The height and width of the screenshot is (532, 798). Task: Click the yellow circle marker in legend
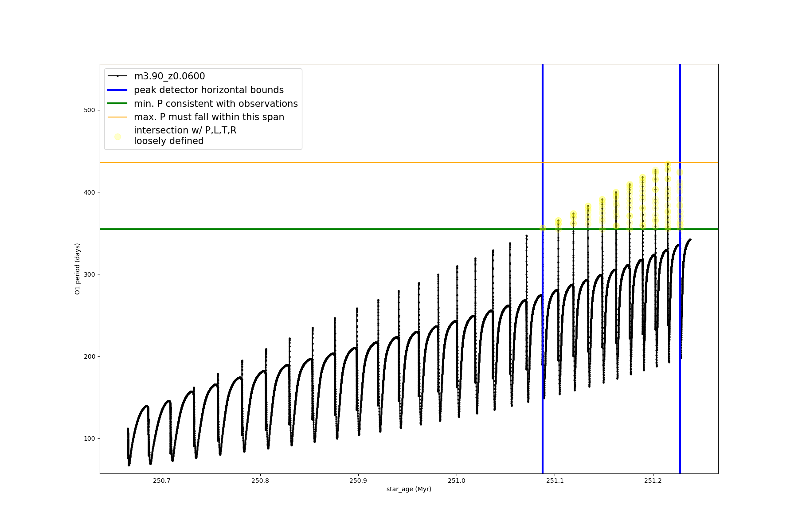[117, 137]
